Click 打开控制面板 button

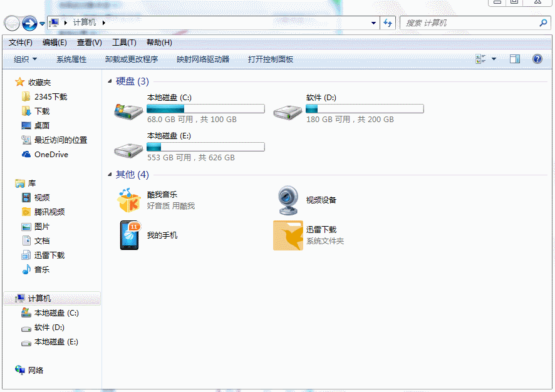271,59
